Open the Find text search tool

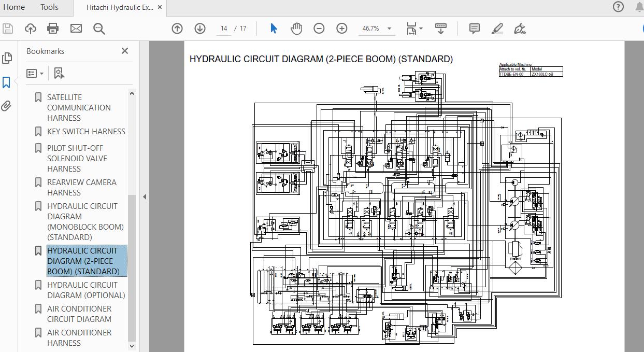tap(99, 29)
